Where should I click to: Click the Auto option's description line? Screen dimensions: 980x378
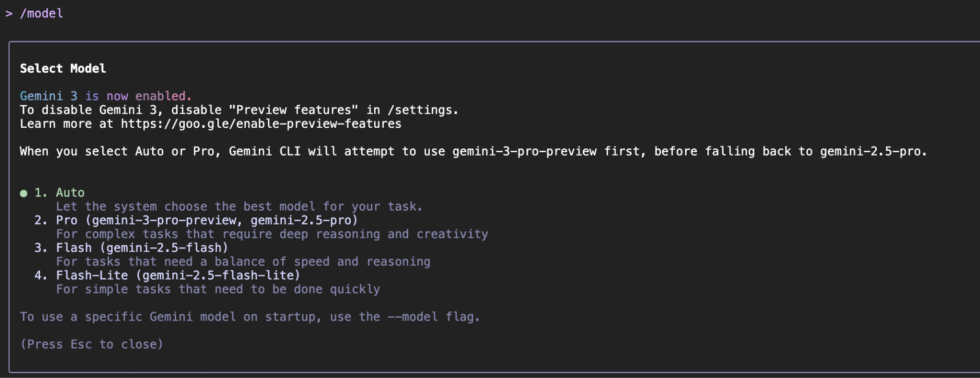pyautogui.click(x=239, y=207)
